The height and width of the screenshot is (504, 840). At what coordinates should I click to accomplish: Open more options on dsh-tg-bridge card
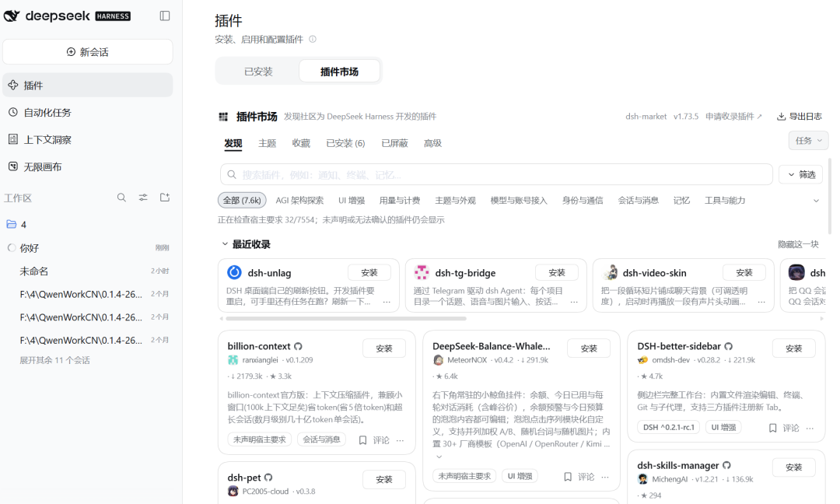pos(574,302)
